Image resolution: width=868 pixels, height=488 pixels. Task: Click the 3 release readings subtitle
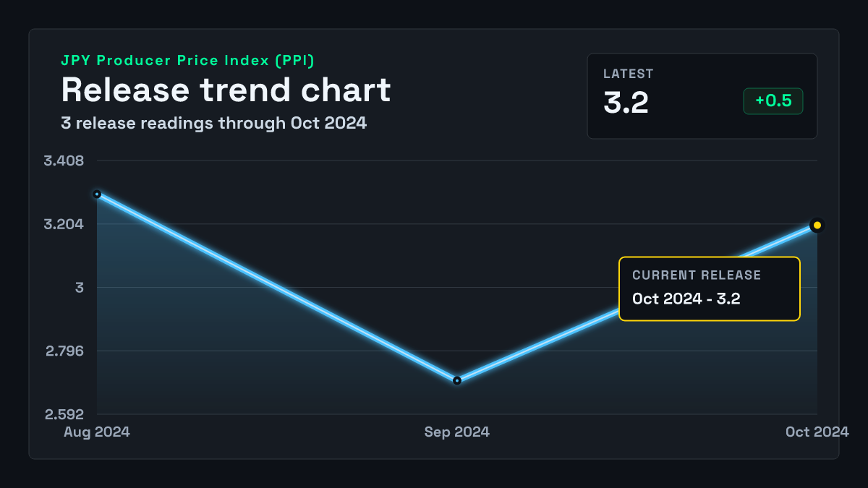click(213, 124)
